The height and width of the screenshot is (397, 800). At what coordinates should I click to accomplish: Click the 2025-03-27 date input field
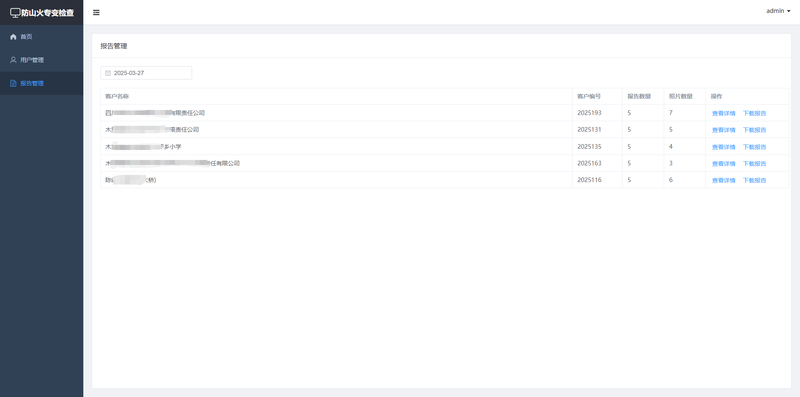point(146,73)
